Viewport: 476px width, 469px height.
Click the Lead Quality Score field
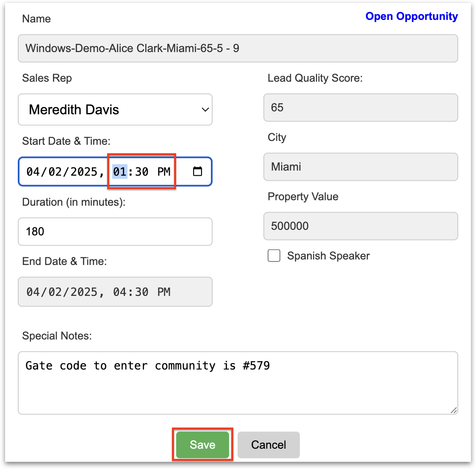tap(360, 108)
